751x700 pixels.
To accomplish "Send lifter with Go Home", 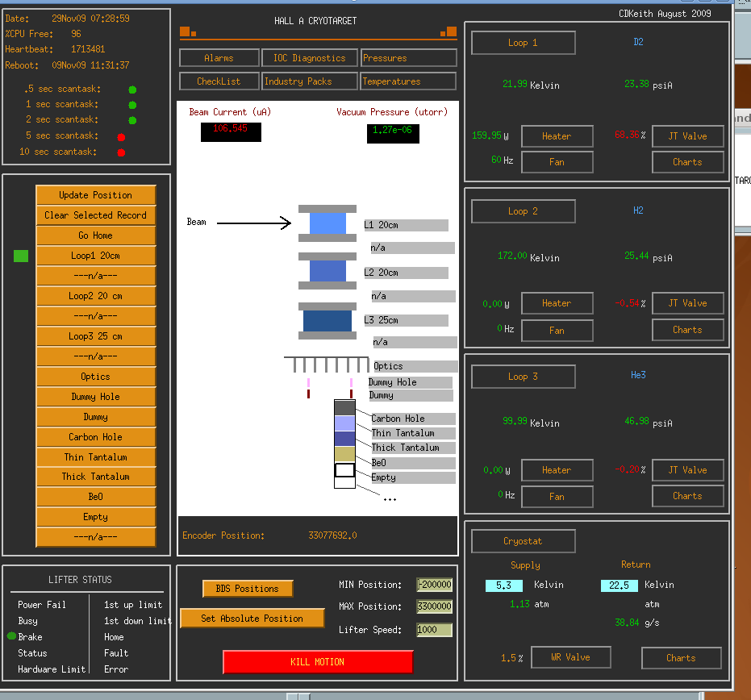I will (96, 235).
